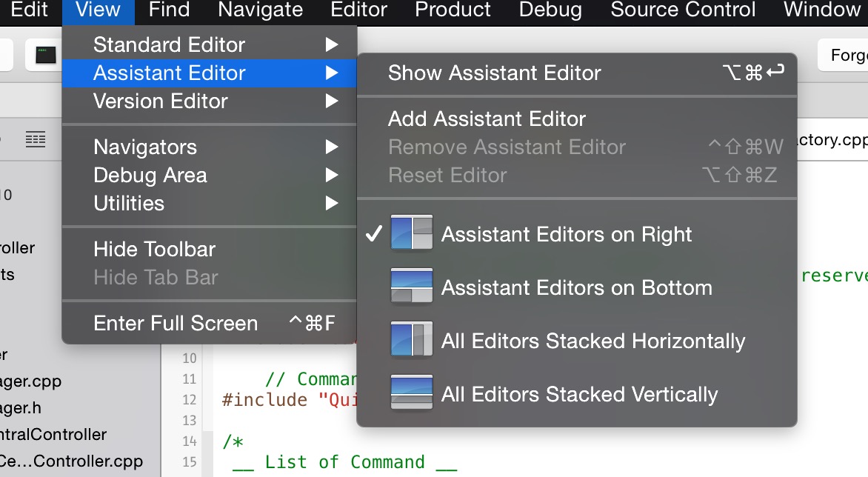Click the All Editors Stacked Vertically icon
This screenshot has height=477, width=868.
pyautogui.click(x=411, y=393)
